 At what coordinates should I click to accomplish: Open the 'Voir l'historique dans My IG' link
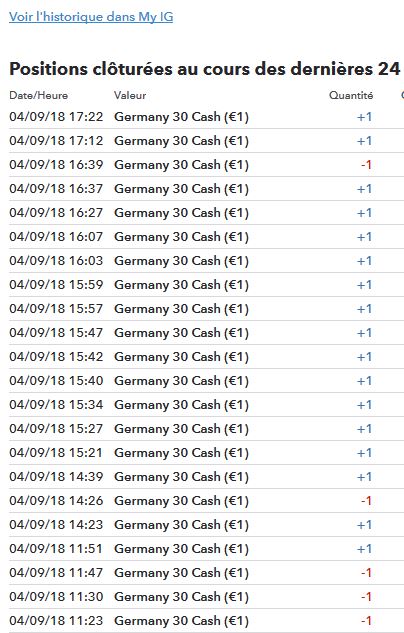click(x=91, y=17)
